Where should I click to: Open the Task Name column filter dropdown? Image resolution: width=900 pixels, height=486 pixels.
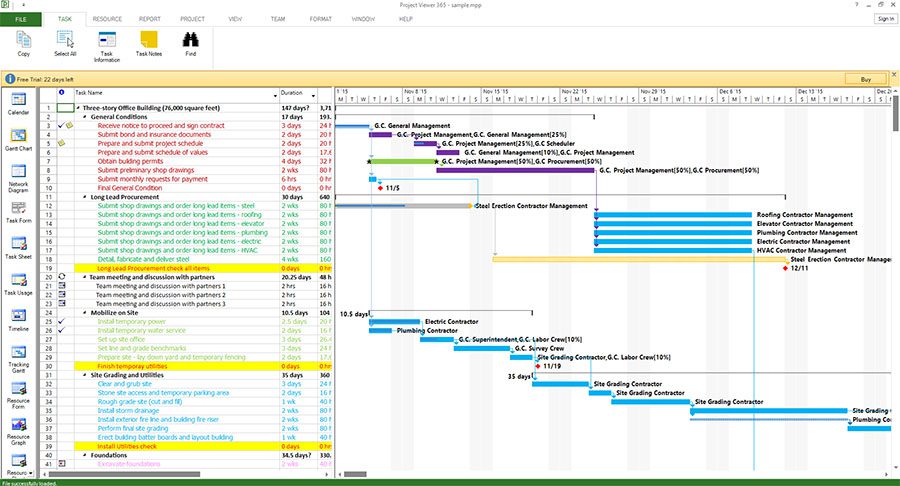click(275, 95)
